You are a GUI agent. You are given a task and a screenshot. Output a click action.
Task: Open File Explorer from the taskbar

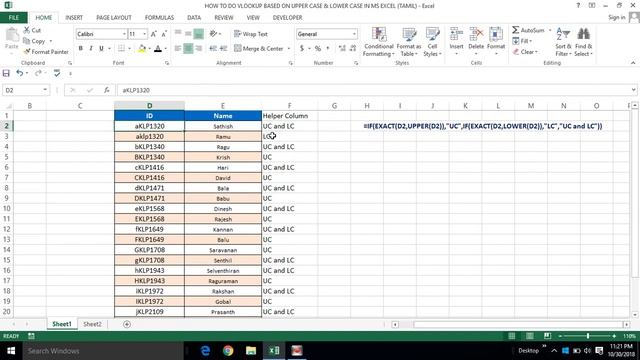pos(251,351)
